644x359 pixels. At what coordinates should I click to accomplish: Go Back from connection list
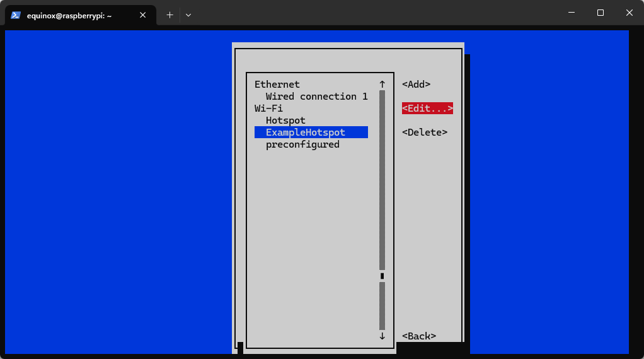(419, 336)
